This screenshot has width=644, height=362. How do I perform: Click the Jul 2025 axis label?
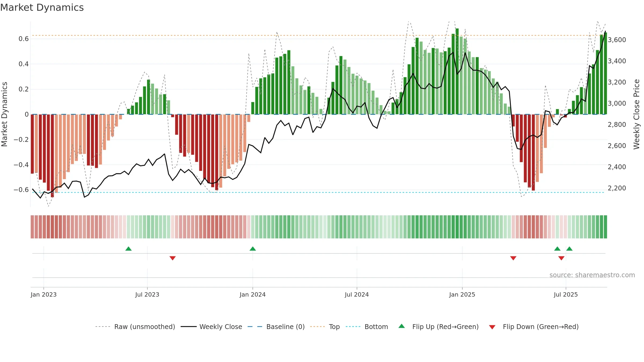coord(566,294)
